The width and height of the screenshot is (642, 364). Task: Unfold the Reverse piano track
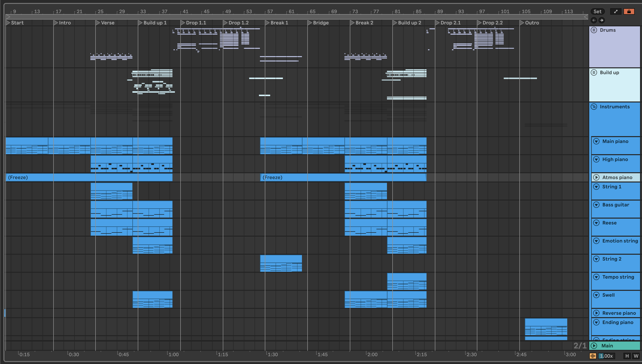(x=596, y=313)
